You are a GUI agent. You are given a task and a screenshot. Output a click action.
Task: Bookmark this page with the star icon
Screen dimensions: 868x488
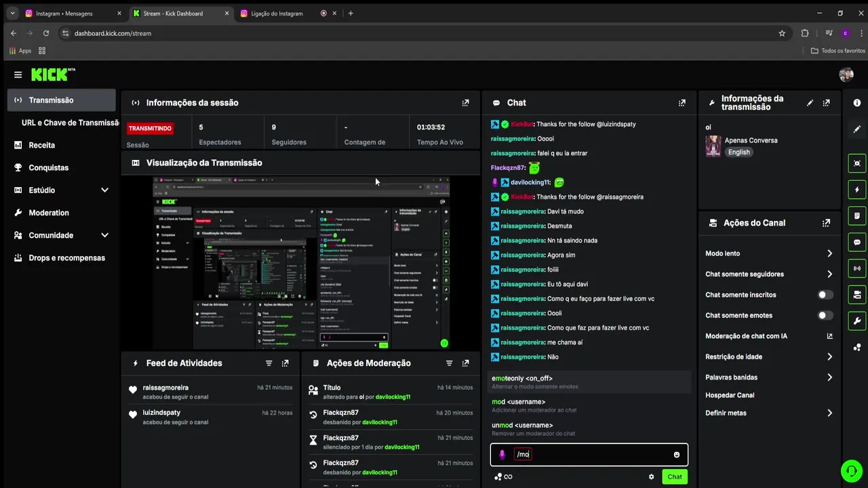coord(782,33)
